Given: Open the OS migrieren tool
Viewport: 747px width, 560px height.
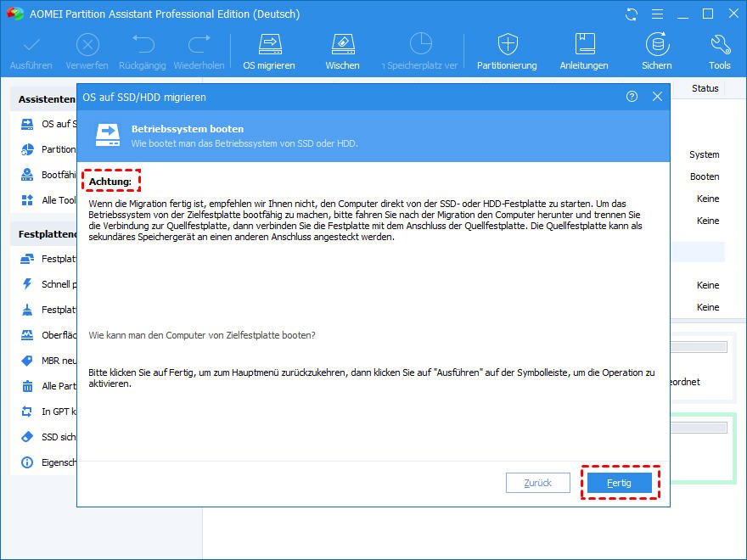Looking at the screenshot, I should (269, 52).
